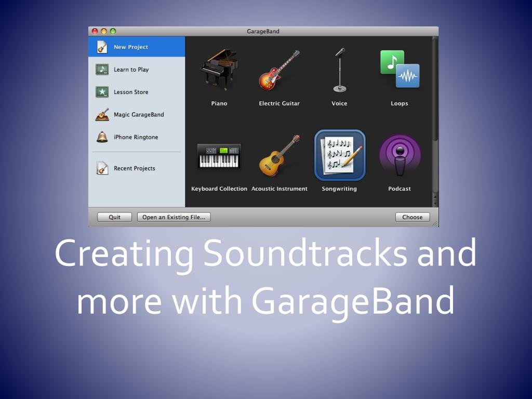Click the vertical scrollbar thumb

click(435, 90)
